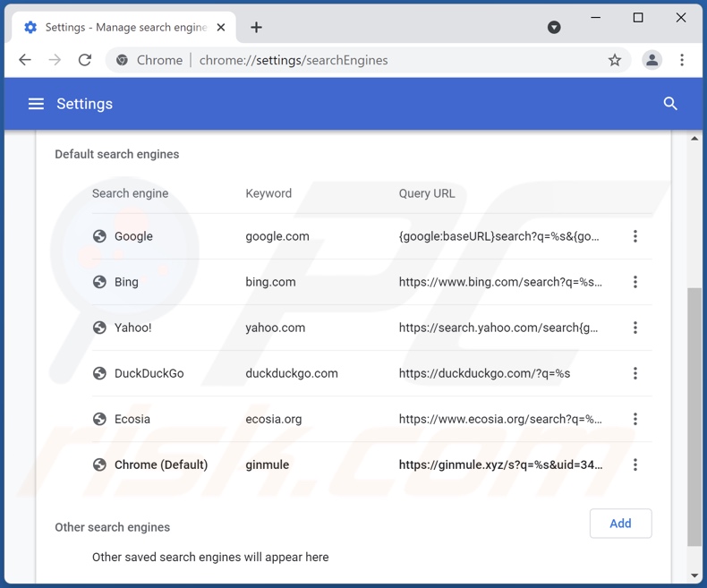Open the Chrome profile avatar icon
The image size is (707, 588).
click(x=652, y=60)
